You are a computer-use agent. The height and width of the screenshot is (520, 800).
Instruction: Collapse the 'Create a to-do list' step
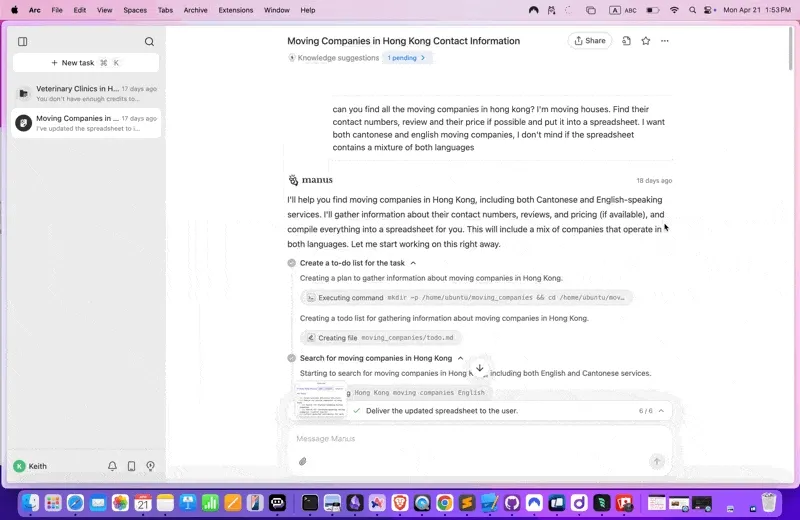click(x=413, y=263)
